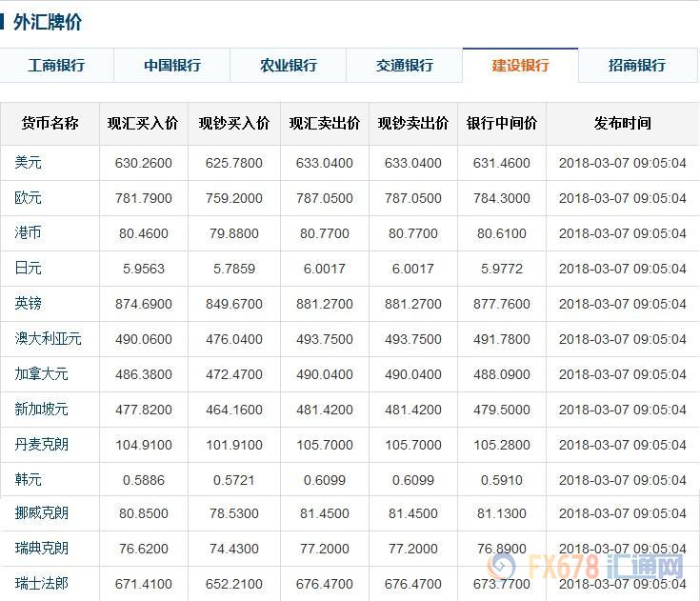Click 新加坡元 spot buy value 477.8200
This screenshot has width=700, height=601.
tap(144, 410)
